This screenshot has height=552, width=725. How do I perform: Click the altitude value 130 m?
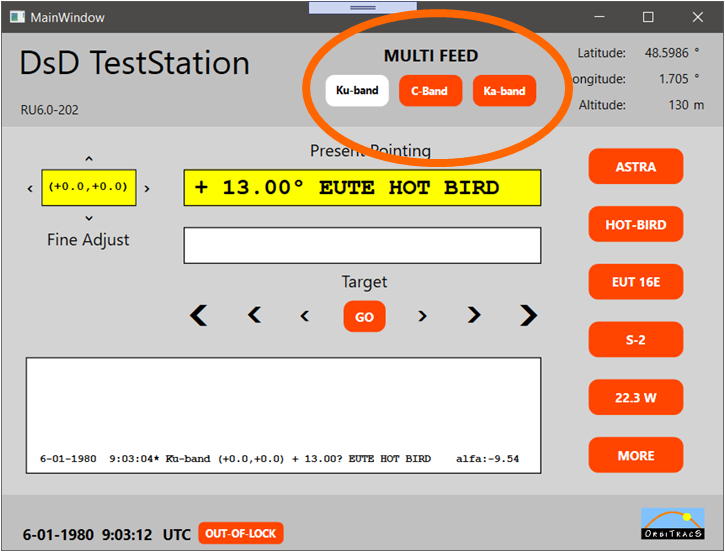686,105
